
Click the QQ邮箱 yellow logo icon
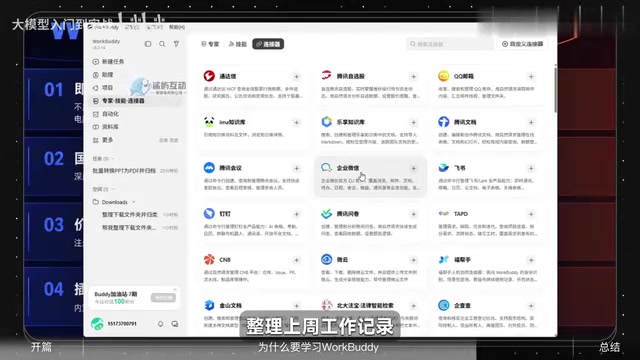point(444,76)
